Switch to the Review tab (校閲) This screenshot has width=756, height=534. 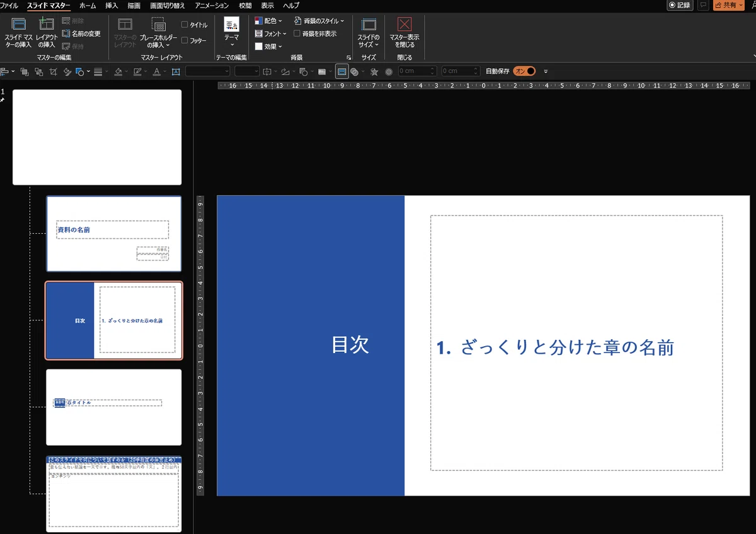[245, 5]
